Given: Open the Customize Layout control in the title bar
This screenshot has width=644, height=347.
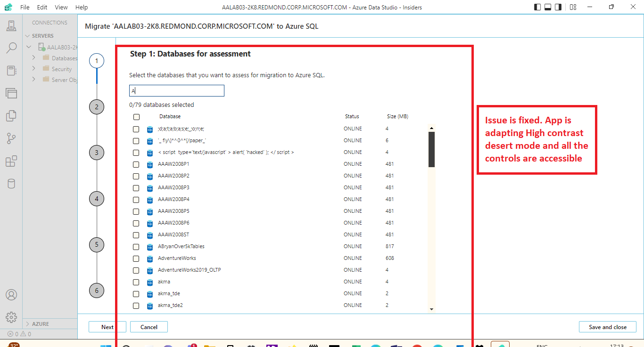Looking at the screenshot, I should click(x=573, y=7).
